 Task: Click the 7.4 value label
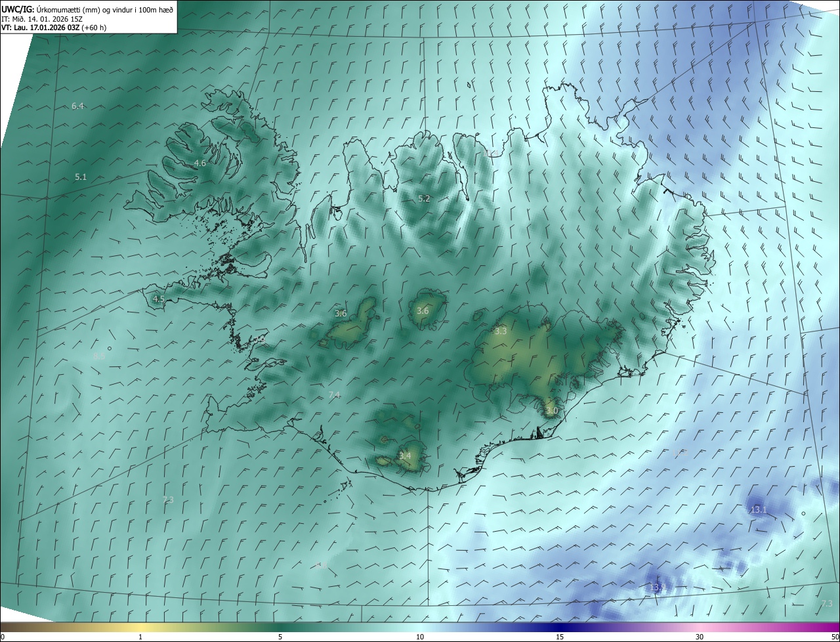pyautogui.click(x=335, y=395)
